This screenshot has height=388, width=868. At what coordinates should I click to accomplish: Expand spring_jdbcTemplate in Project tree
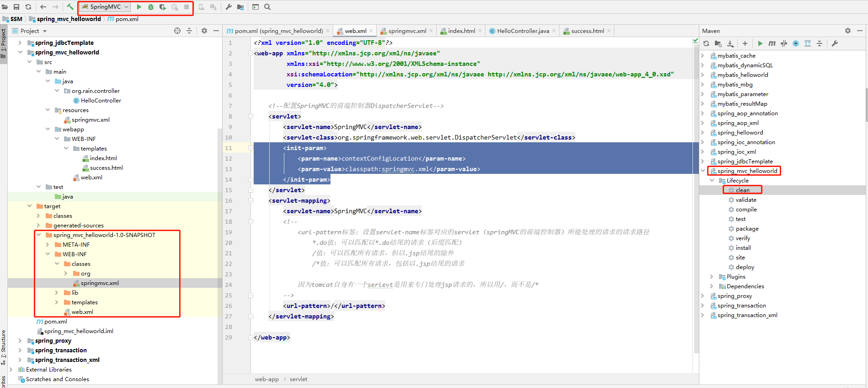point(20,43)
